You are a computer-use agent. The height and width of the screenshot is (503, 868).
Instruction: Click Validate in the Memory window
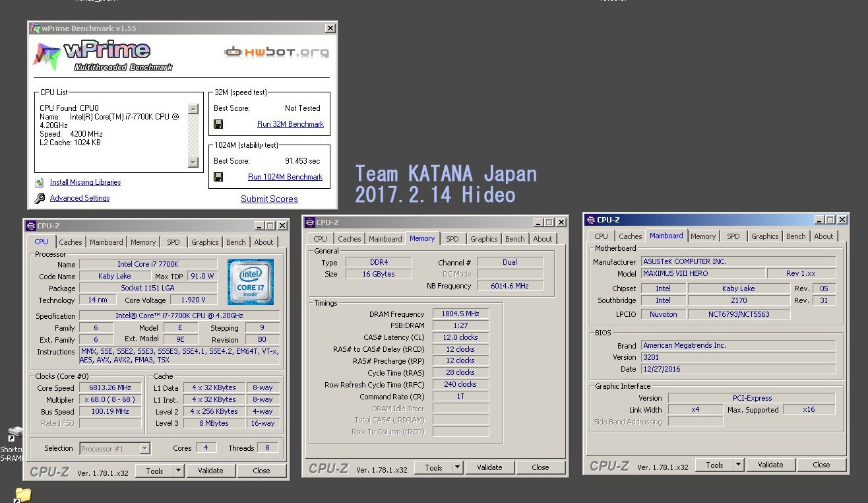click(x=489, y=467)
